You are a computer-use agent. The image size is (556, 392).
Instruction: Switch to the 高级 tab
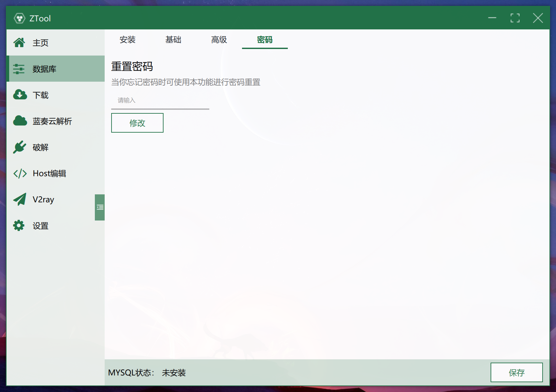click(x=219, y=40)
